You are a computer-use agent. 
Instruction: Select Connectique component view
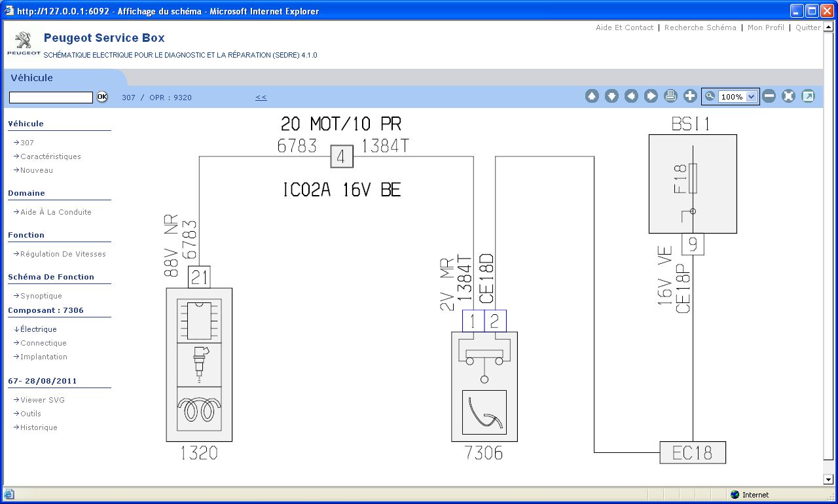coord(43,343)
